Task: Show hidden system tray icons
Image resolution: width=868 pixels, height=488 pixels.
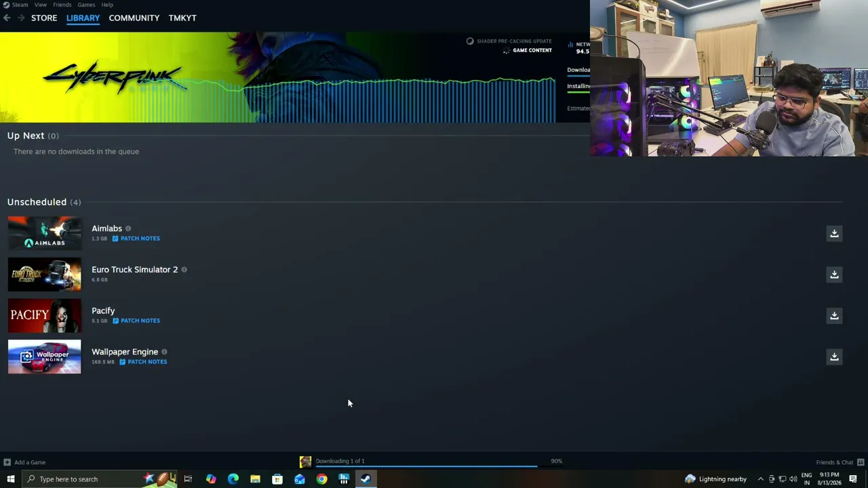Action: click(x=760, y=479)
